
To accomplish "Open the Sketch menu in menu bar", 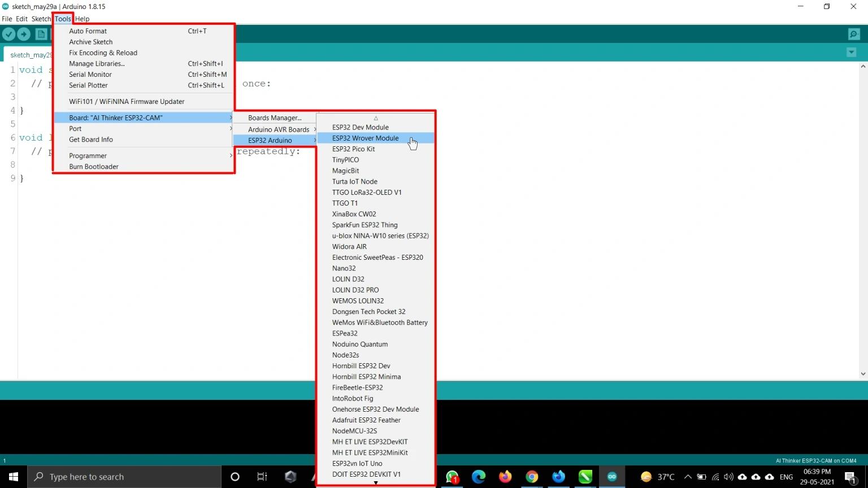I will coord(41,19).
